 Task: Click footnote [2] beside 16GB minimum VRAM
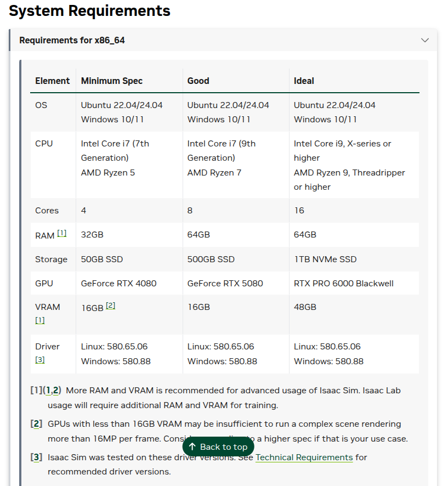tap(111, 306)
